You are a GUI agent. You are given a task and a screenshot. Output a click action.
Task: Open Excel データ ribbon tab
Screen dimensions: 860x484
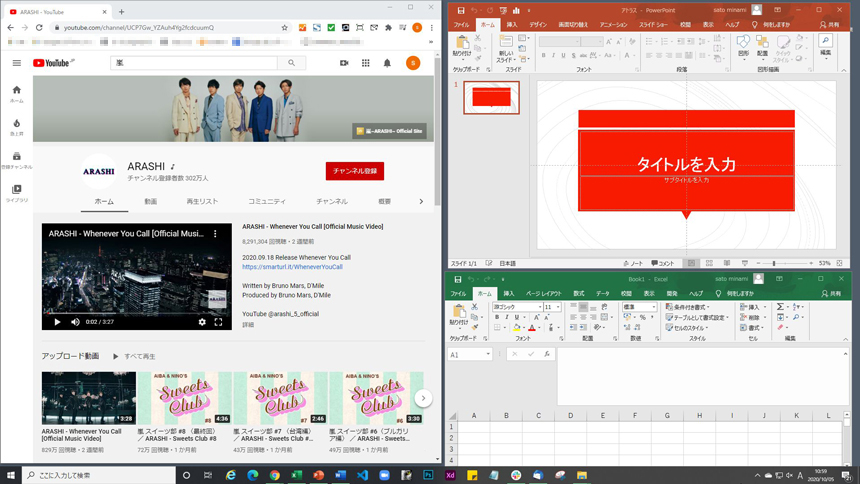pyautogui.click(x=602, y=294)
